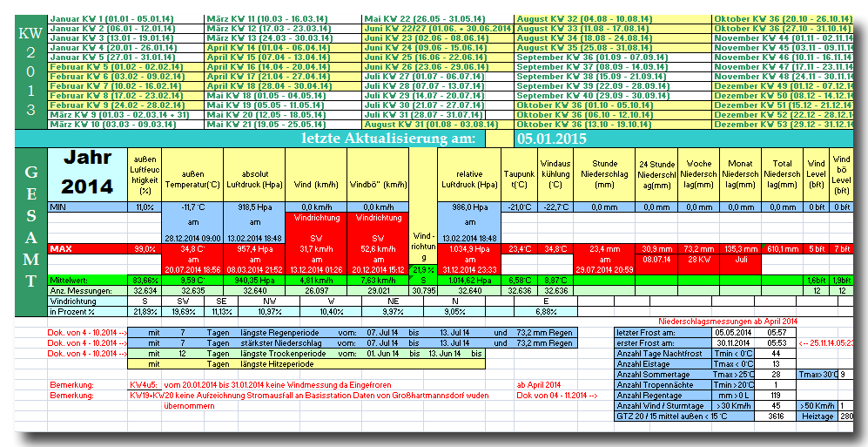Click the max wind cell 31,7 km/h
Viewport: 868px width, 447px height.
click(x=317, y=249)
